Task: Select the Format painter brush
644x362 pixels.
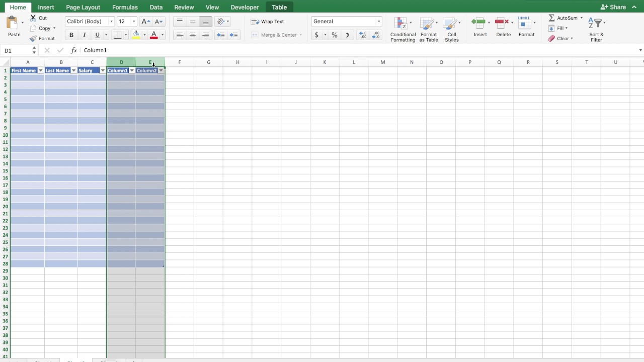Action: click(33, 39)
